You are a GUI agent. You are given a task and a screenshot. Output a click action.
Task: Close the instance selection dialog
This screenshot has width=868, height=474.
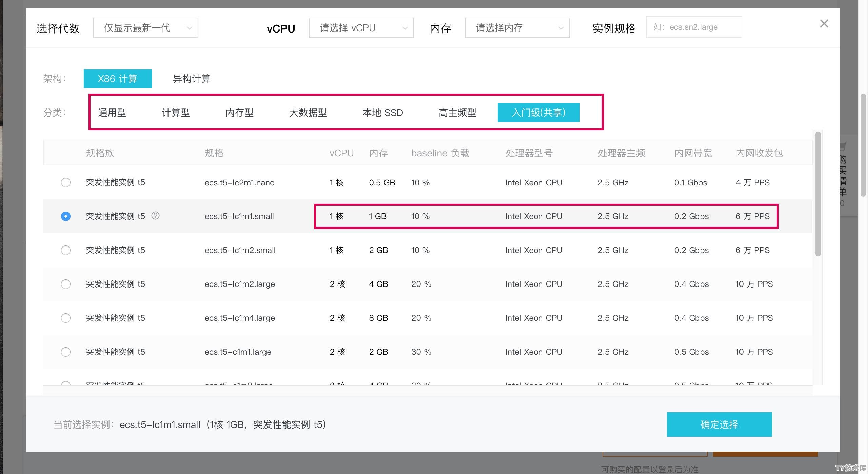[824, 24]
